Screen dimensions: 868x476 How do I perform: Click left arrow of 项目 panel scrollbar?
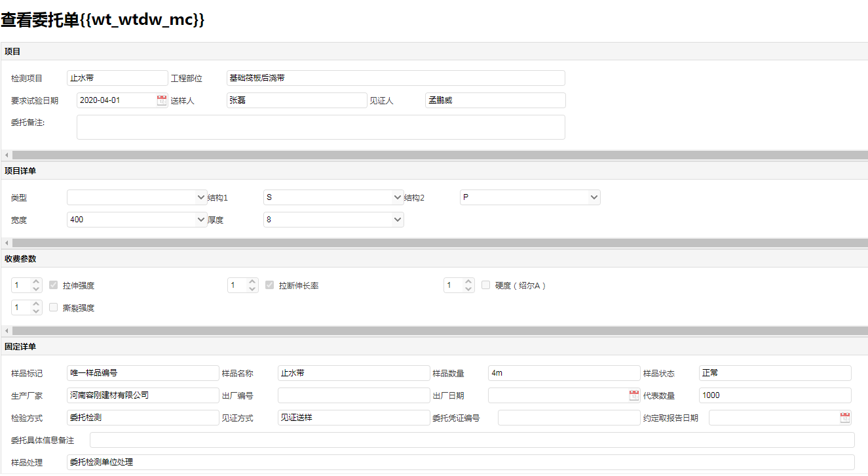click(x=6, y=155)
